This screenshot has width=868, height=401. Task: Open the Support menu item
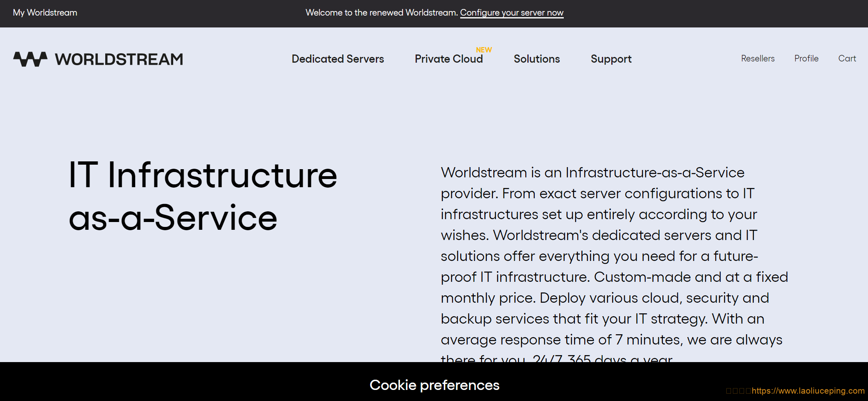[x=611, y=59]
